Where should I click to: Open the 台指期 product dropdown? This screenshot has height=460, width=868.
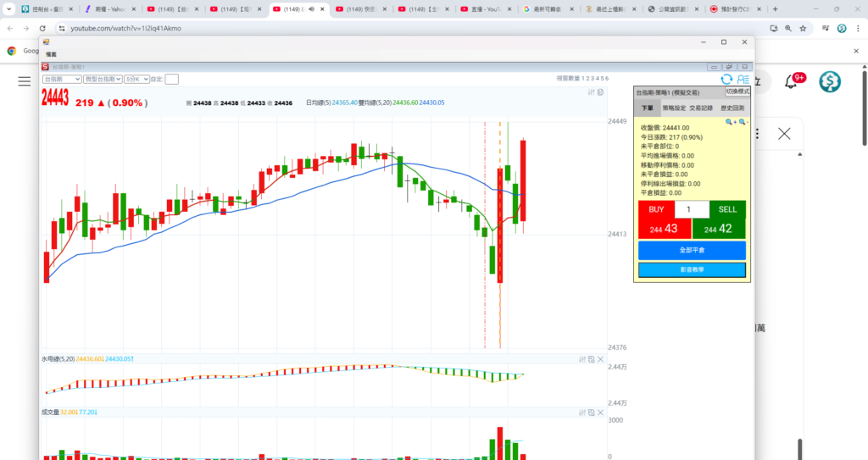(x=62, y=79)
